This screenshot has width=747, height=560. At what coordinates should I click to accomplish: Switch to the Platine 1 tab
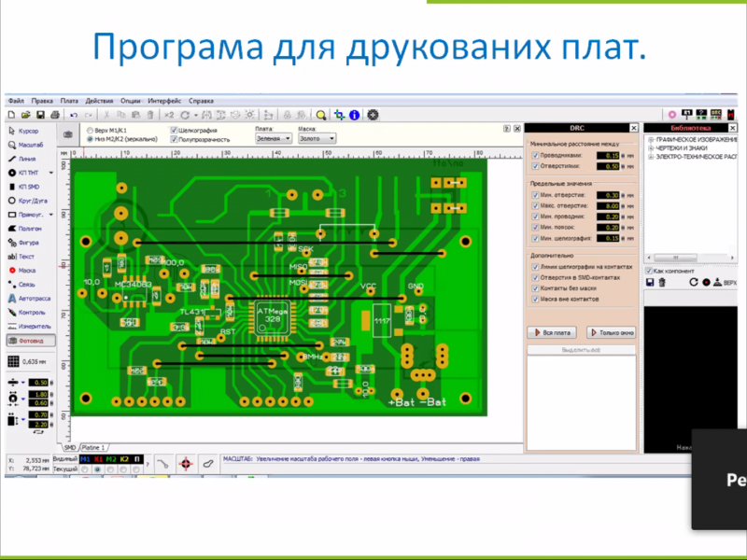pos(94,447)
